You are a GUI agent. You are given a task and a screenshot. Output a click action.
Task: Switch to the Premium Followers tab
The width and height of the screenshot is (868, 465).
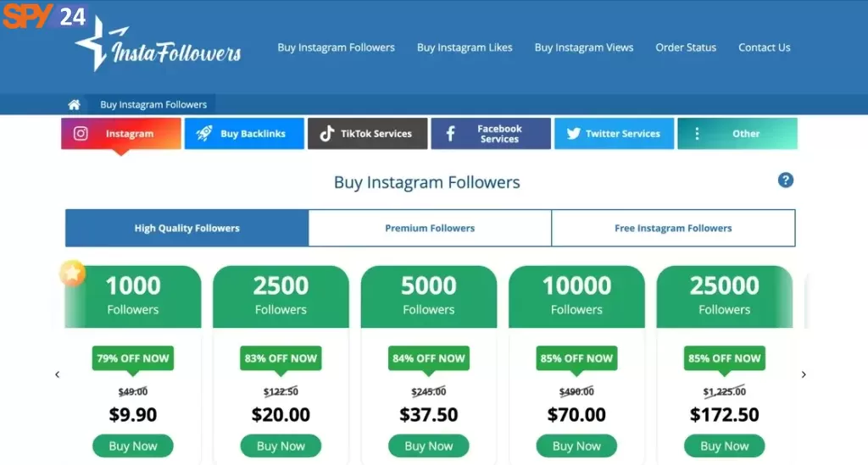430,228
